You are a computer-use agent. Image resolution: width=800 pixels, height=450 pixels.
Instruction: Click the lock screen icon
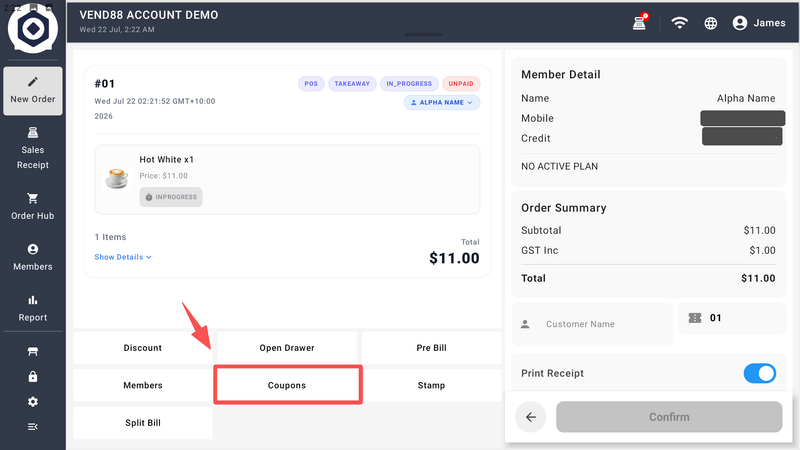click(x=33, y=377)
